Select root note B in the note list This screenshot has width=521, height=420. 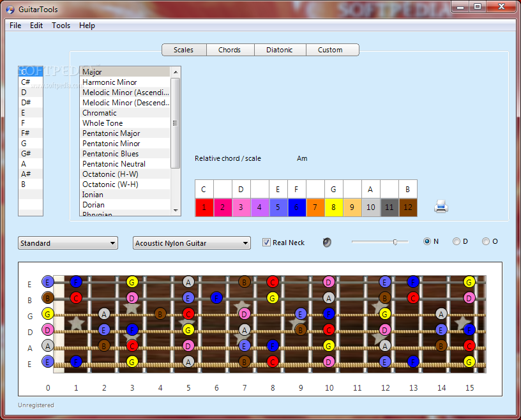(x=31, y=184)
